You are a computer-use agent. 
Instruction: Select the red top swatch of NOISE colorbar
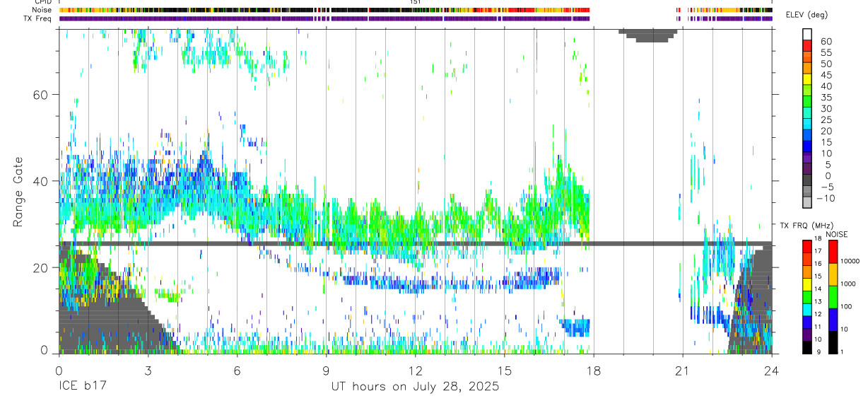833,251
